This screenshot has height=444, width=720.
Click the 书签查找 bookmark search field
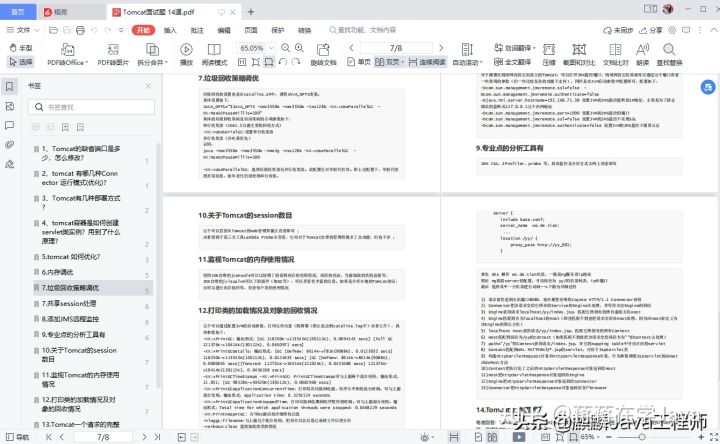click(x=91, y=107)
